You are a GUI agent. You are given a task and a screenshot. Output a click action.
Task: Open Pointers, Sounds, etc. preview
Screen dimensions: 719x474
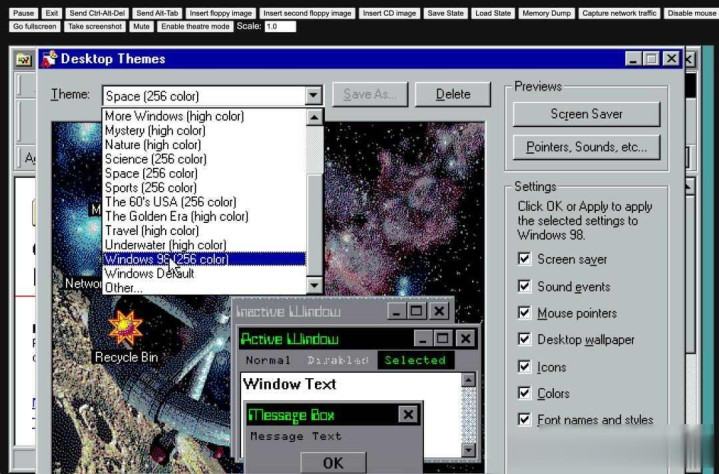point(586,147)
